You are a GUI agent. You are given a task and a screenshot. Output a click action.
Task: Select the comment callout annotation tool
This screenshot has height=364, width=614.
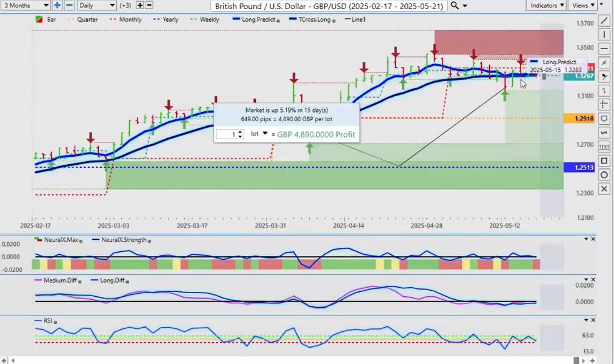pos(604,119)
